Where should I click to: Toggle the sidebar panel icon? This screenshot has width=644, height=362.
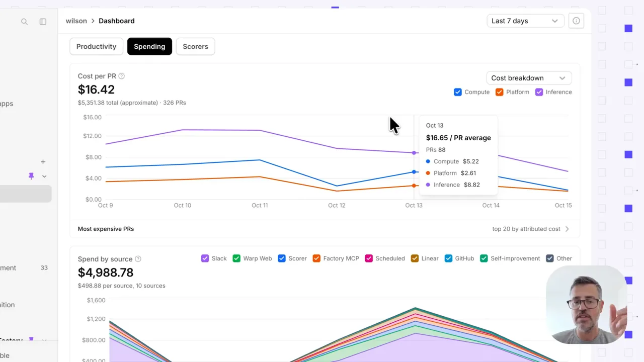point(43,22)
